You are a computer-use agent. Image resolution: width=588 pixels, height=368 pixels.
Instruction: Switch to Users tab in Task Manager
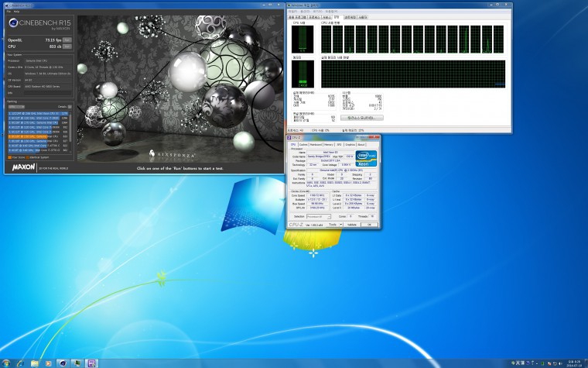[362, 17]
